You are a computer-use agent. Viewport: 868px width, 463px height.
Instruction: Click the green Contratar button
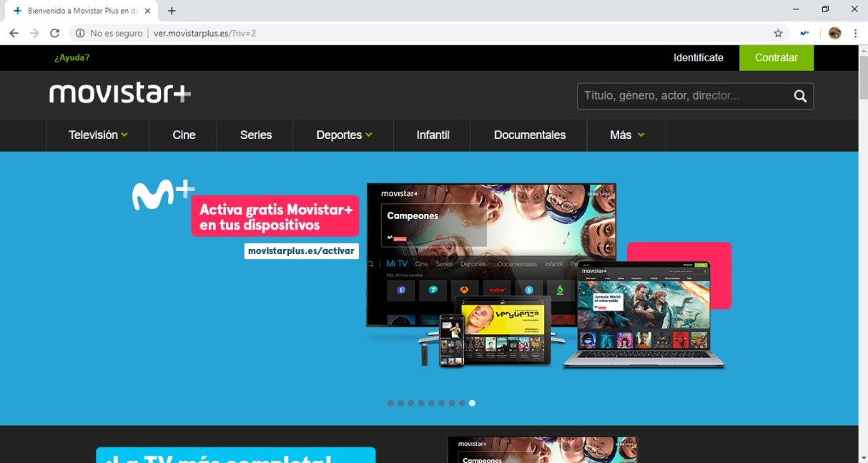pos(776,57)
